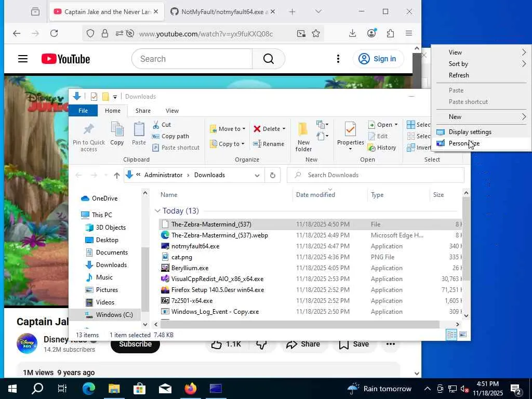The width and height of the screenshot is (532, 399).
Task: Open Microsoft Edge from taskbar
Action: (89, 389)
